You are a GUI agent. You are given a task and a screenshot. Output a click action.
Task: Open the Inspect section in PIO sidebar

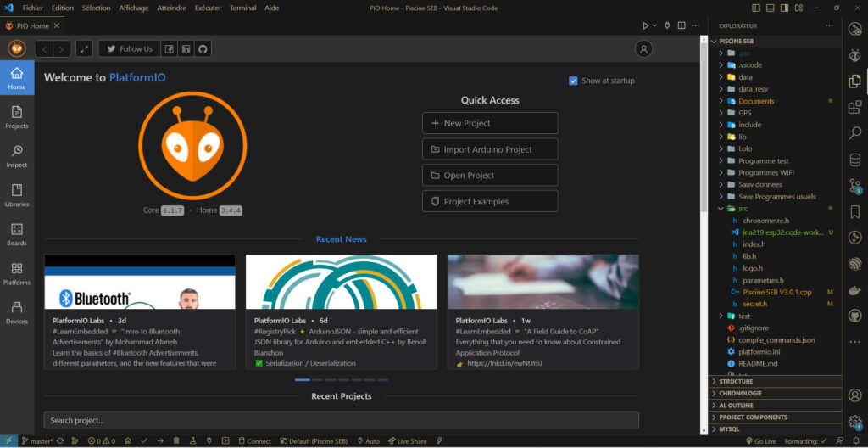point(17,156)
